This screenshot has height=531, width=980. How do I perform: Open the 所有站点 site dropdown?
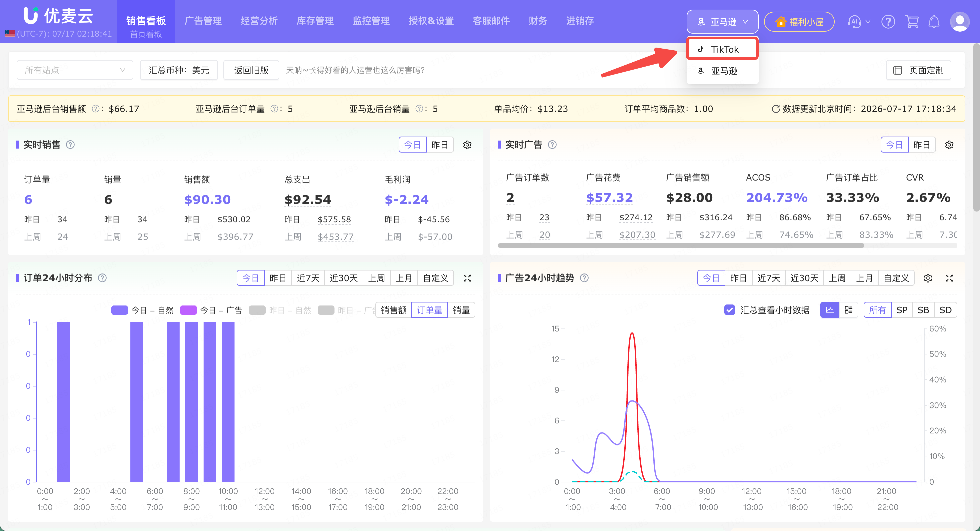(75, 70)
